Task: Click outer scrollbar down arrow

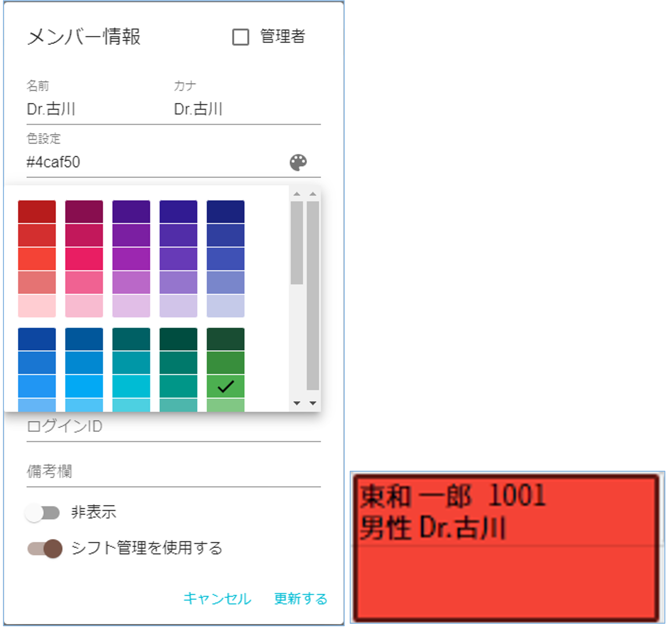Action: tap(313, 403)
